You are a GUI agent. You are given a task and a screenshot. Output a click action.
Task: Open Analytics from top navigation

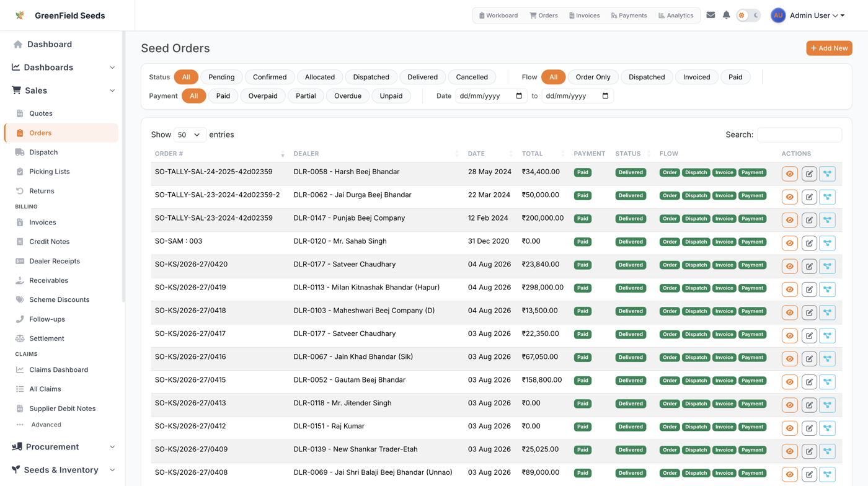[x=676, y=15]
